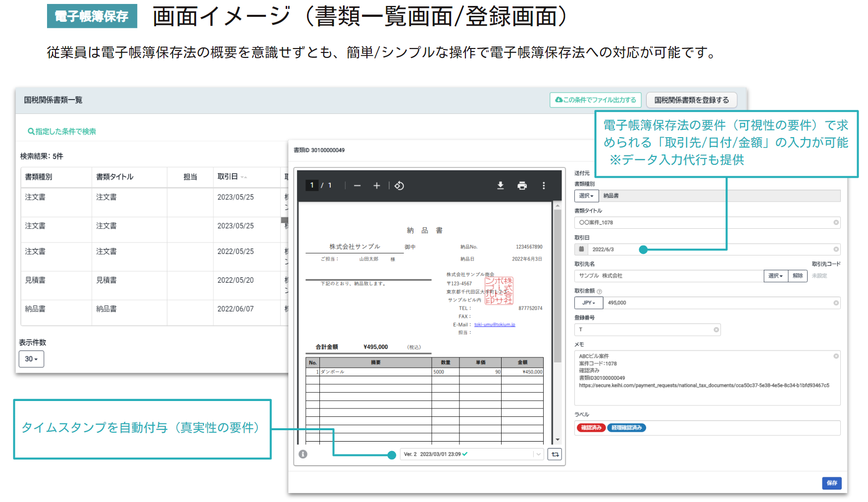Print the delivery note PDF
Screen dimensions: 868x502
(522, 186)
